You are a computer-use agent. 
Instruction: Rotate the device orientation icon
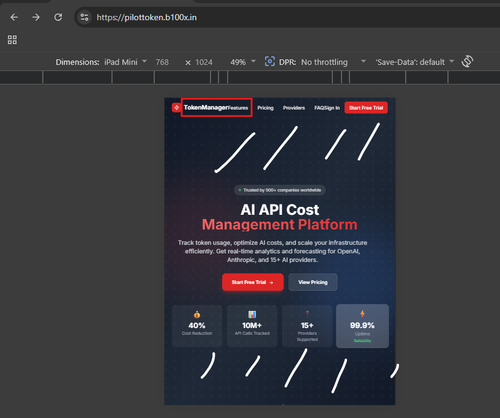[x=467, y=61]
